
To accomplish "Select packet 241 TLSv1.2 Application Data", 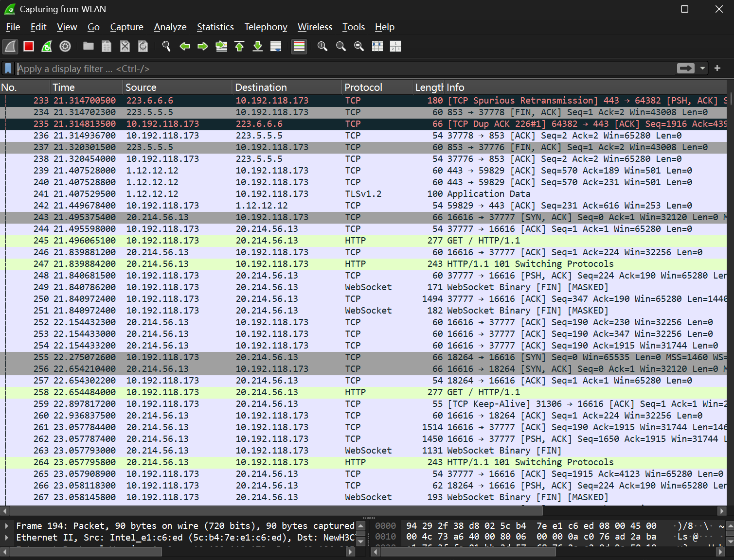I will [x=363, y=194].
